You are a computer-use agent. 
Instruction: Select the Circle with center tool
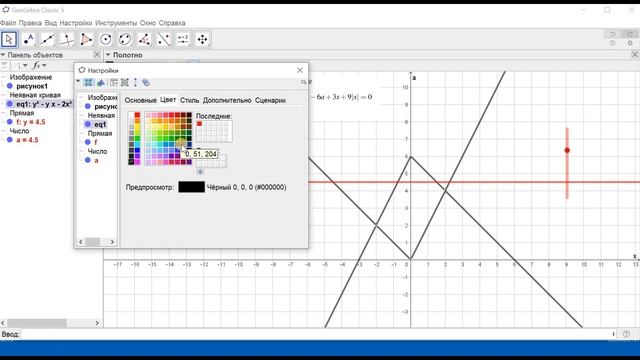point(106,40)
